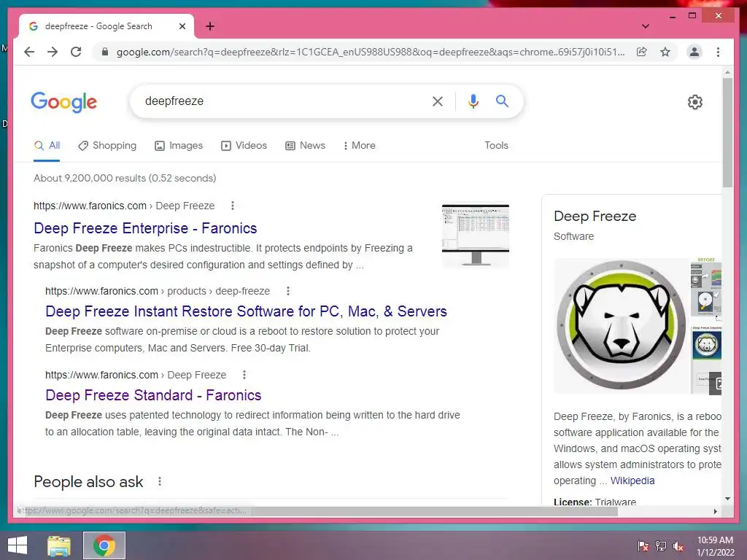The height and width of the screenshot is (560, 747).
Task: View site security lock information
Action: pyautogui.click(x=105, y=52)
